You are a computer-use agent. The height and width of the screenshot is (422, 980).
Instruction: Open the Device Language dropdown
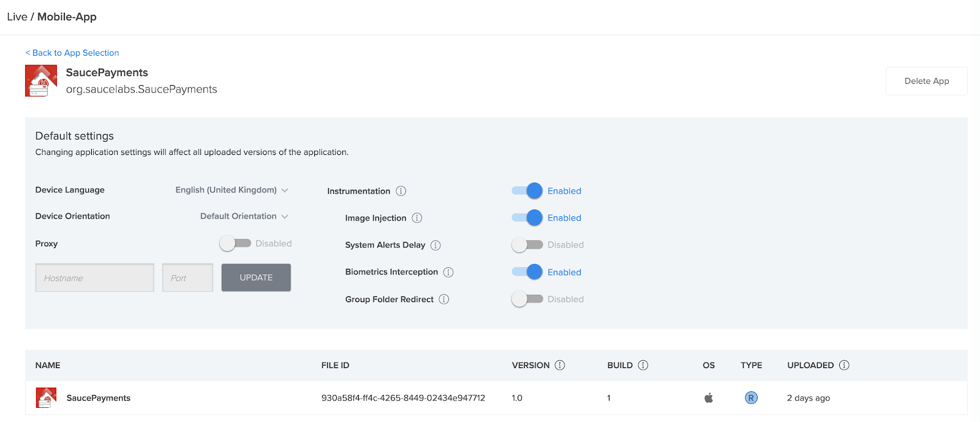tap(232, 190)
